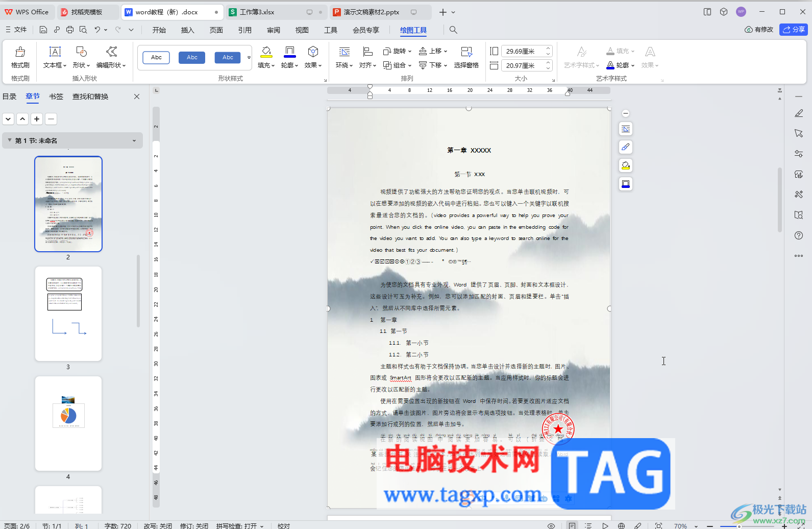Screen dimensions: 812x529
Task: Select the first outlined Abc shape style
Action: pyautogui.click(x=156, y=57)
